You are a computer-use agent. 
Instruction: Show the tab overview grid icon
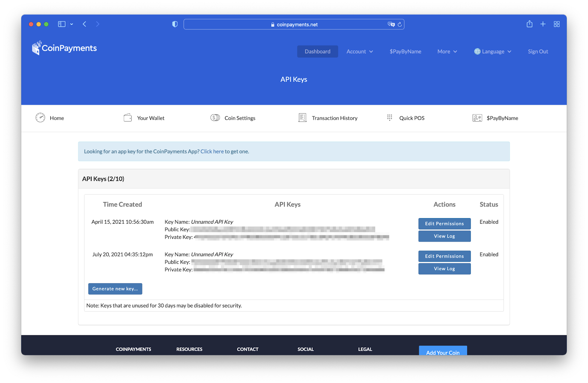557,24
